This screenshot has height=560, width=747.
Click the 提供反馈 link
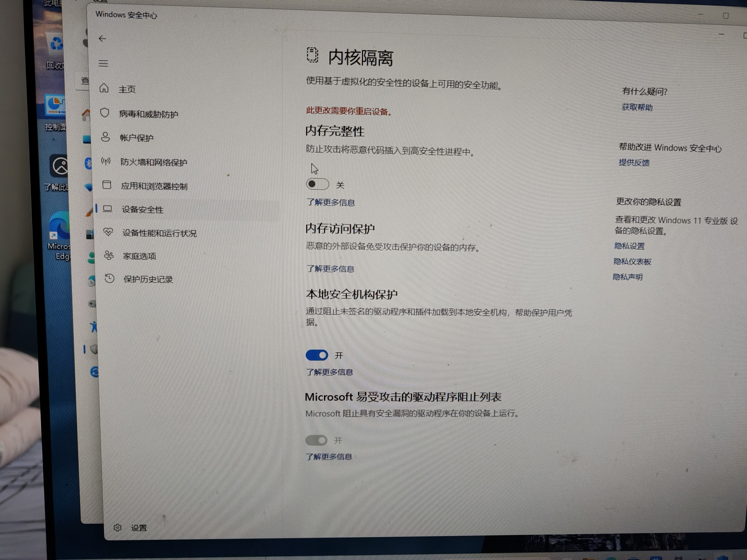634,163
